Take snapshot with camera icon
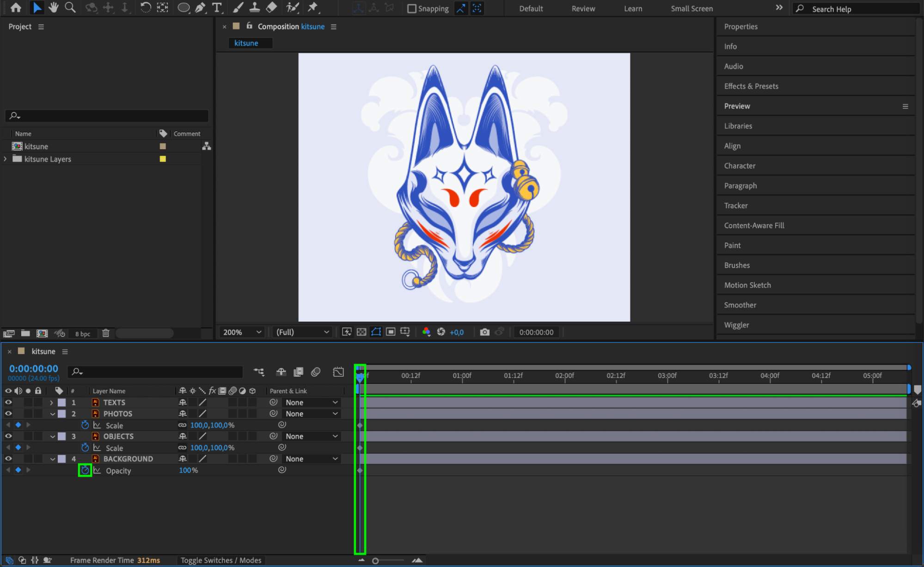This screenshot has height=567, width=924. 484,332
